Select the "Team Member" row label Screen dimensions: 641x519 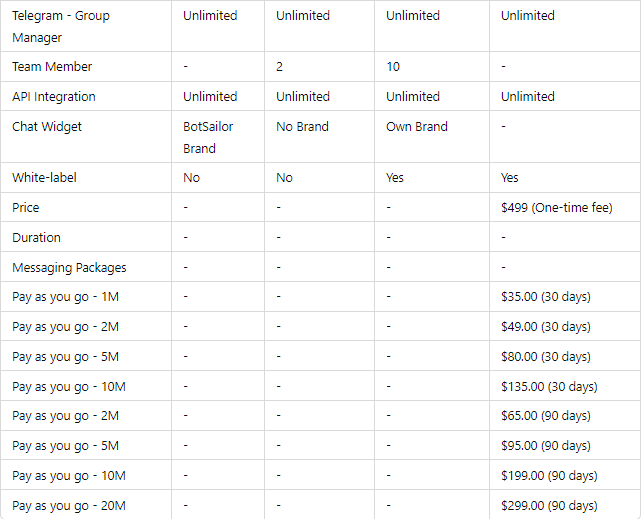(x=52, y=67)
